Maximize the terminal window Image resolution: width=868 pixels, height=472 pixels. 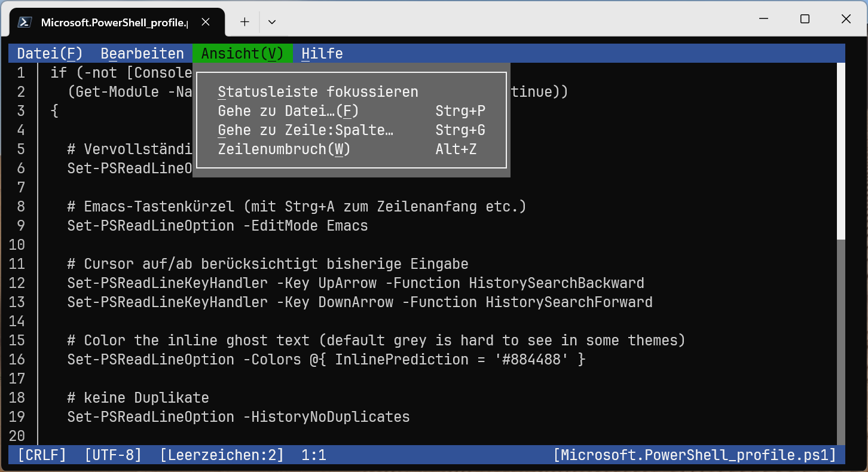[x=805, y=19]
